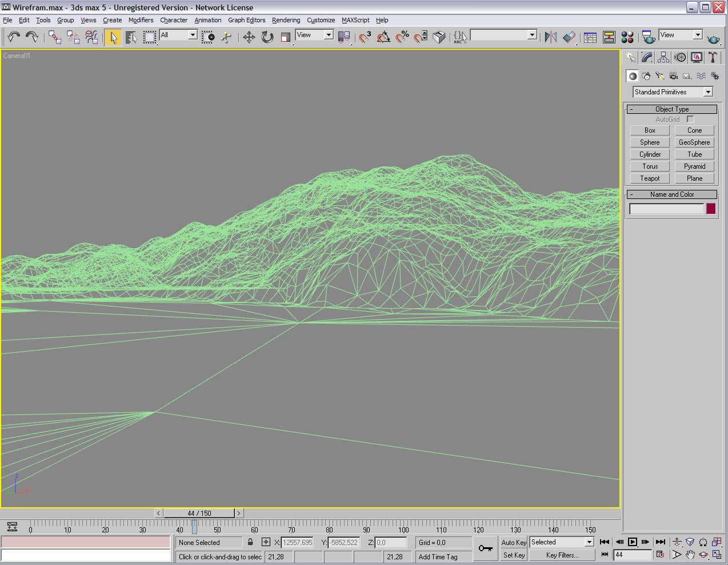Activate the Rotate tool
Image resolution: width=728 pixels, height=565 pixels.
coord(267,37)
